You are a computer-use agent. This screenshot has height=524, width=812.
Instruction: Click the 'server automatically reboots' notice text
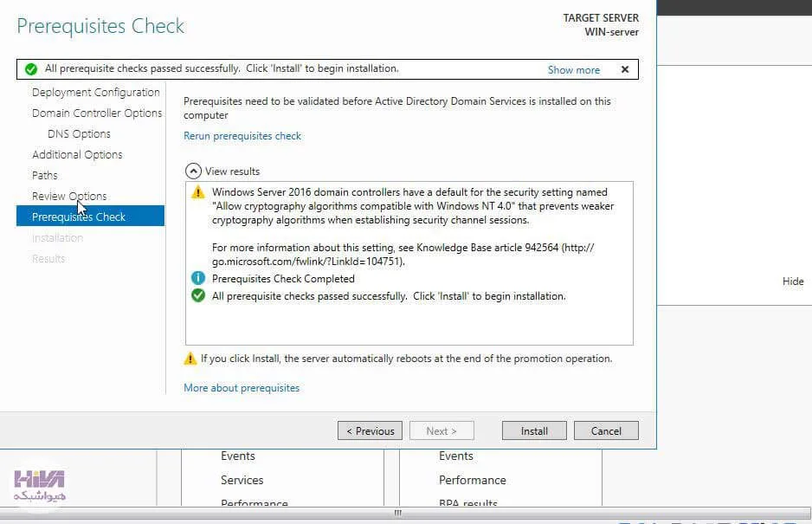(407, 359)
